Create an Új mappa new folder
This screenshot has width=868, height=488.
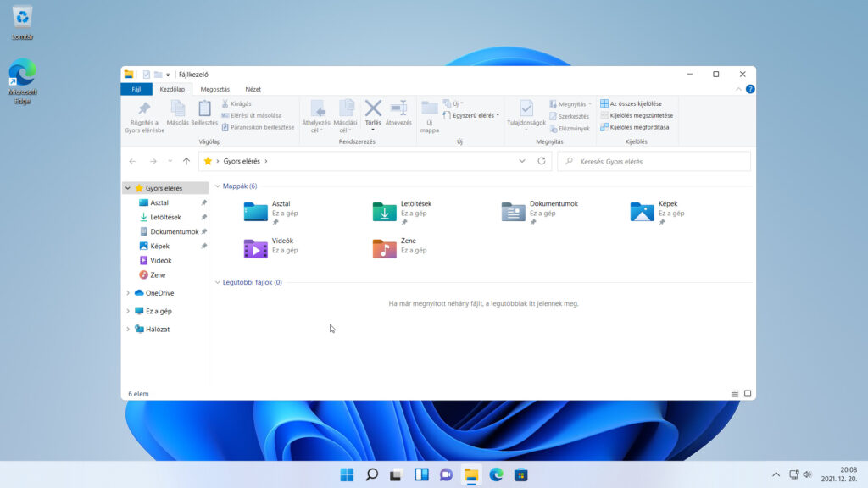click(x=430, y=116)
